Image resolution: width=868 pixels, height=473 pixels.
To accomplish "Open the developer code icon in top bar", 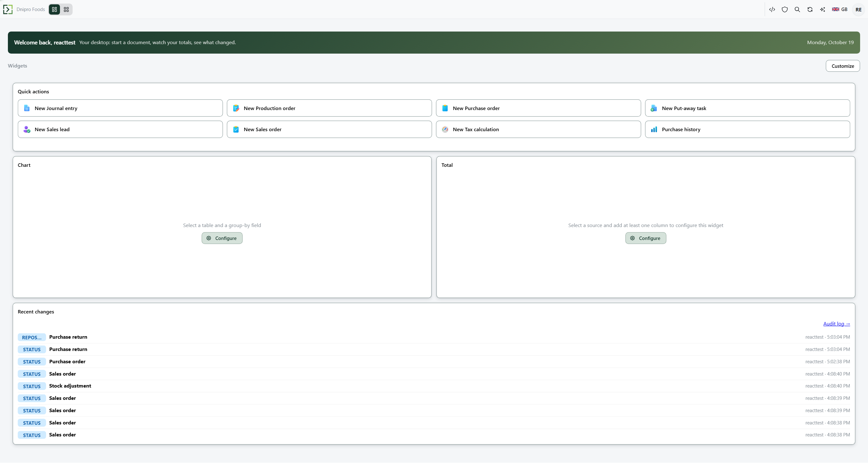I will (772, 9).
